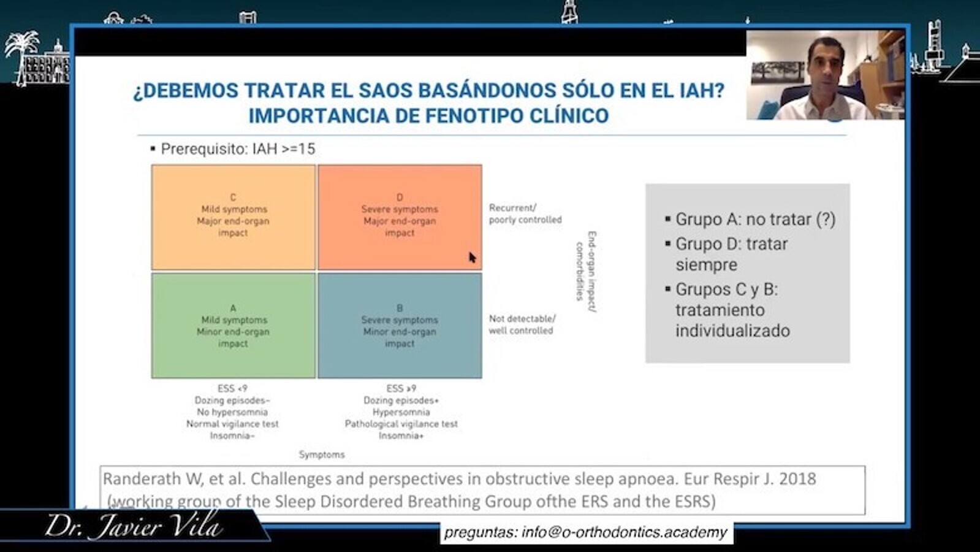Click the tower icon at top center

(569, 12)
